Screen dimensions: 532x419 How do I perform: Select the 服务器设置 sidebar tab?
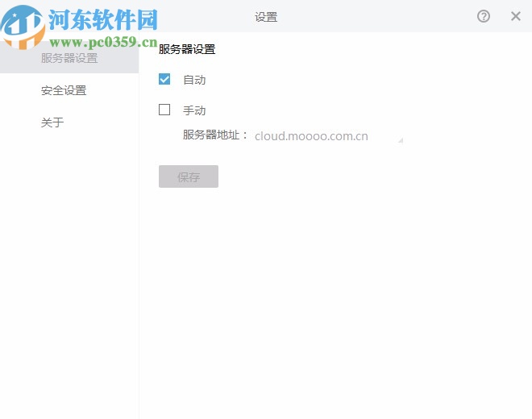[x=69, y=58]
